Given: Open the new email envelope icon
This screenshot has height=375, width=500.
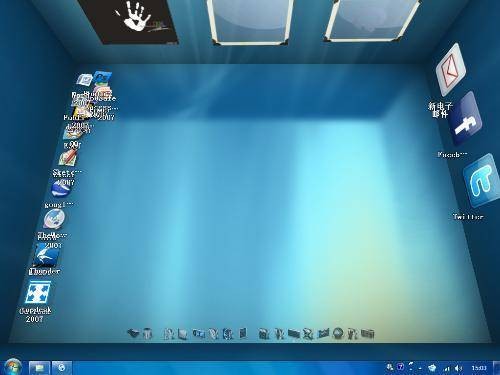Looking at the screenshot, I should coord(451,70).
